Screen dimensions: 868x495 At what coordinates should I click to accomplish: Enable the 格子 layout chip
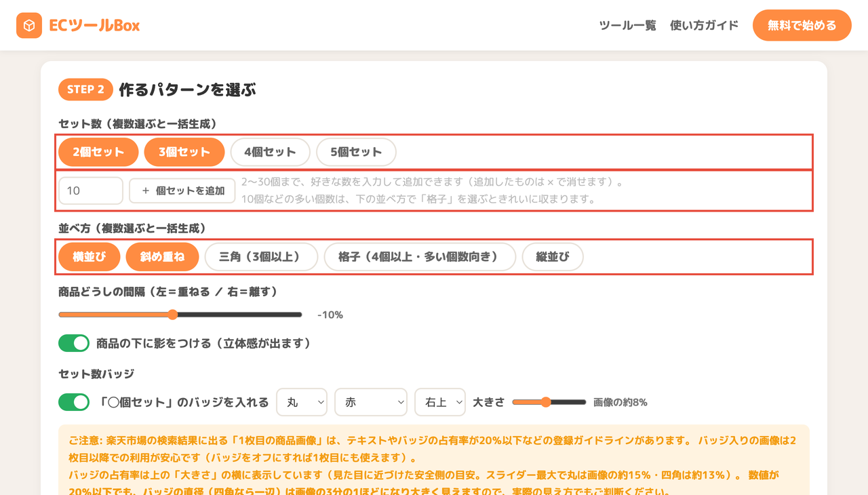coord(420,257)
